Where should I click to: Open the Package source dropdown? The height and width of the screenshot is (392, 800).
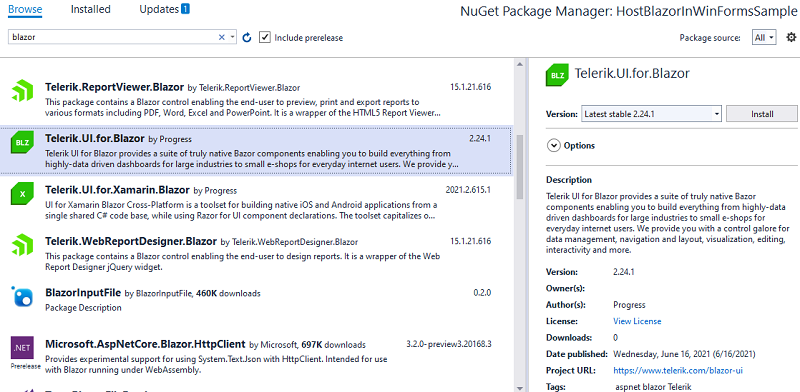point(764,37)
